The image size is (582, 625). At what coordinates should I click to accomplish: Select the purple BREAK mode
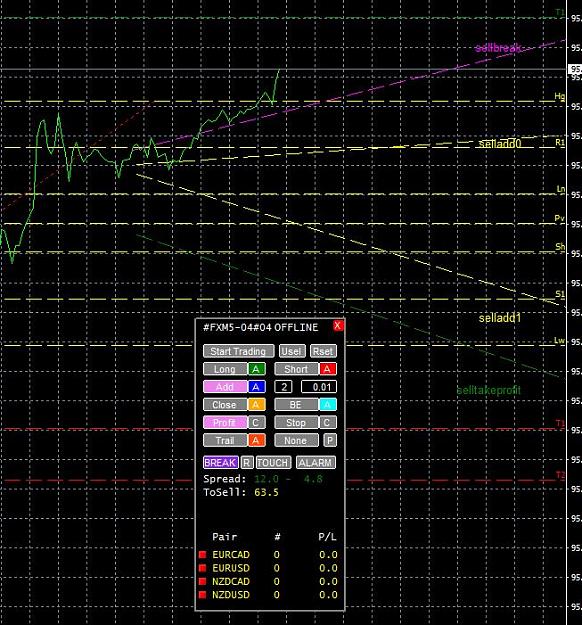pos(221,462)
